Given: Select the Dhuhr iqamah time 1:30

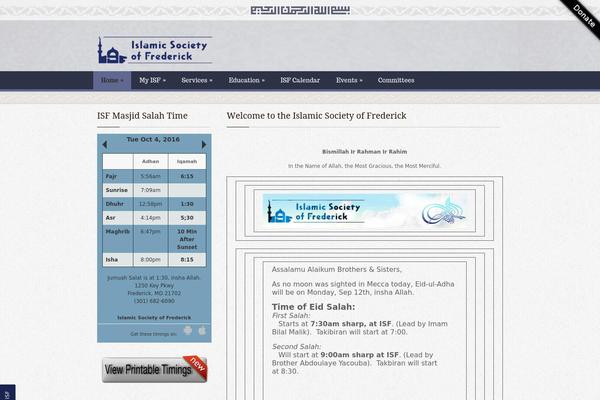Looking at the screenshot, I should click(187, 204).
